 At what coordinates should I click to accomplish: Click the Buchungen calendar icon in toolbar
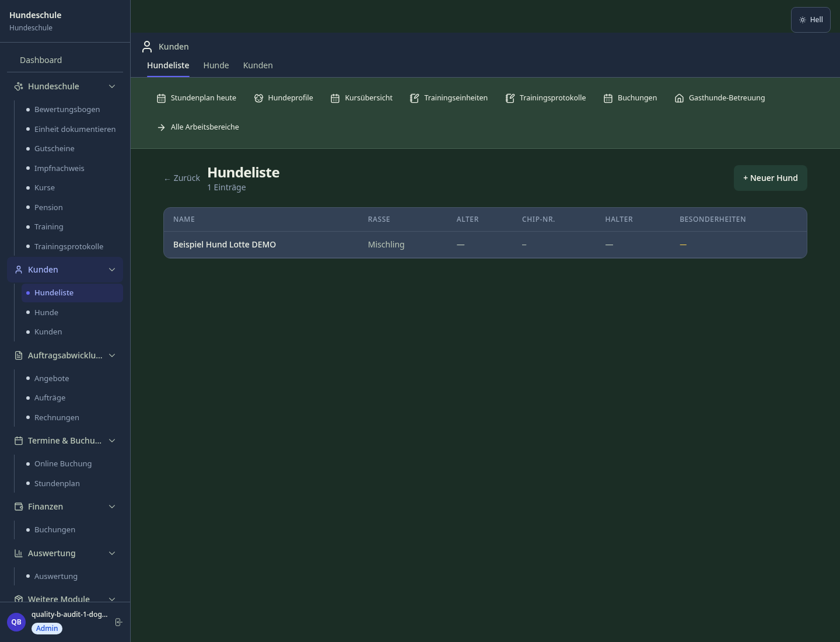(608, 98)
